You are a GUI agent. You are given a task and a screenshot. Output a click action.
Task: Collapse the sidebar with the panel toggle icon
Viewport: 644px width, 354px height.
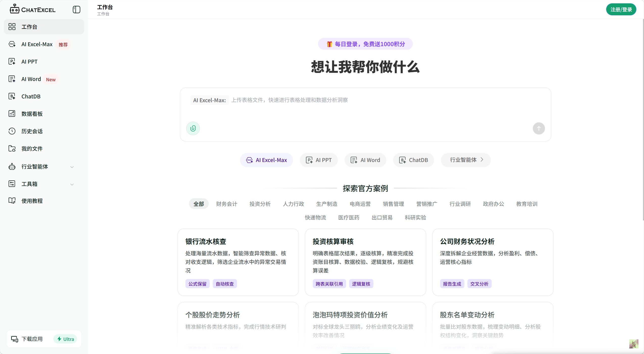coord(76,10)
